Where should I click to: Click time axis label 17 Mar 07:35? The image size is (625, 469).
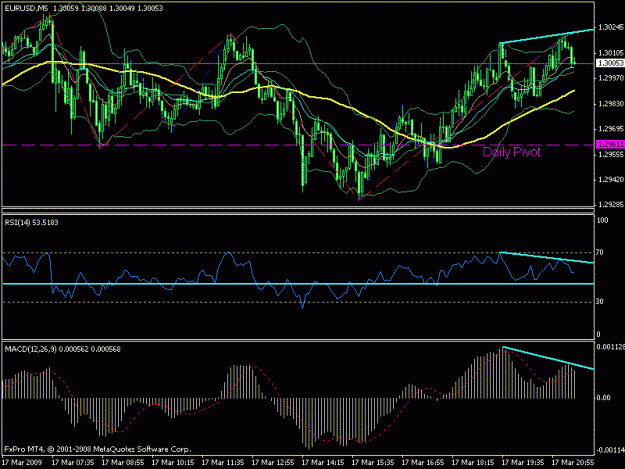[73, 463]
